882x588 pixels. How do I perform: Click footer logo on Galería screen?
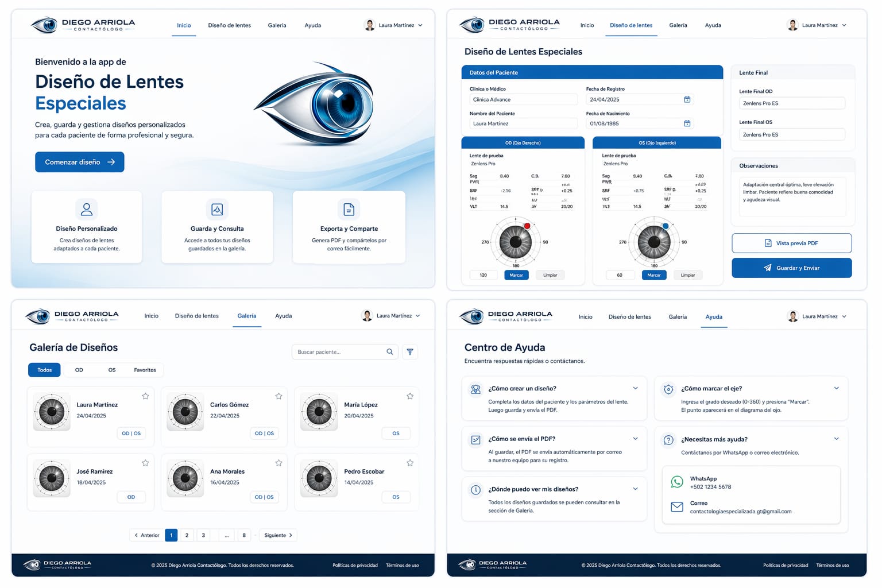pos(57,565)
